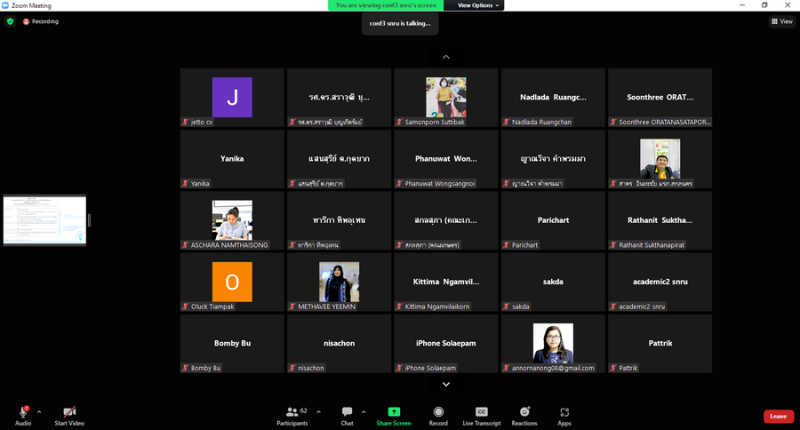Expand the View Options dropdown

click(479, 5)
